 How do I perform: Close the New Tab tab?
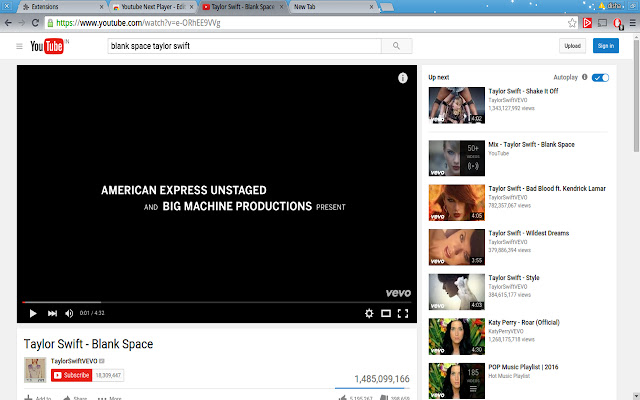click(x=371, y=7)
